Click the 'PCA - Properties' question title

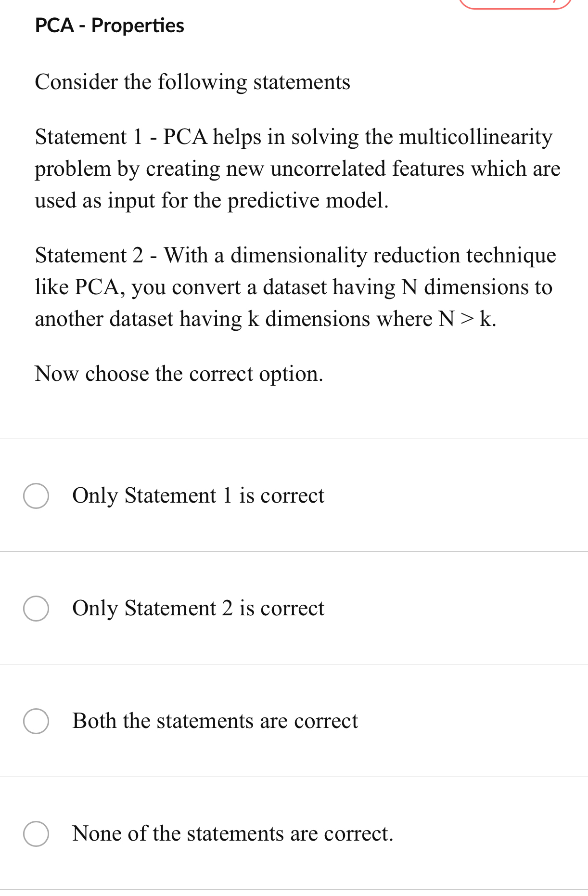click(x=109, y=26)
